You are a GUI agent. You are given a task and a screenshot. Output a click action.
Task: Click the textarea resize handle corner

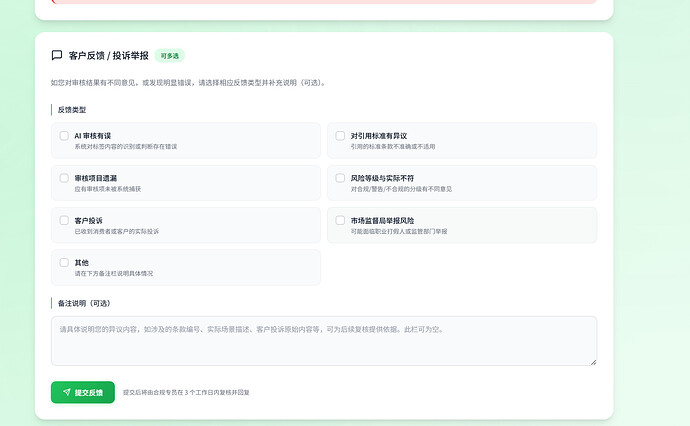click(593, 362)
